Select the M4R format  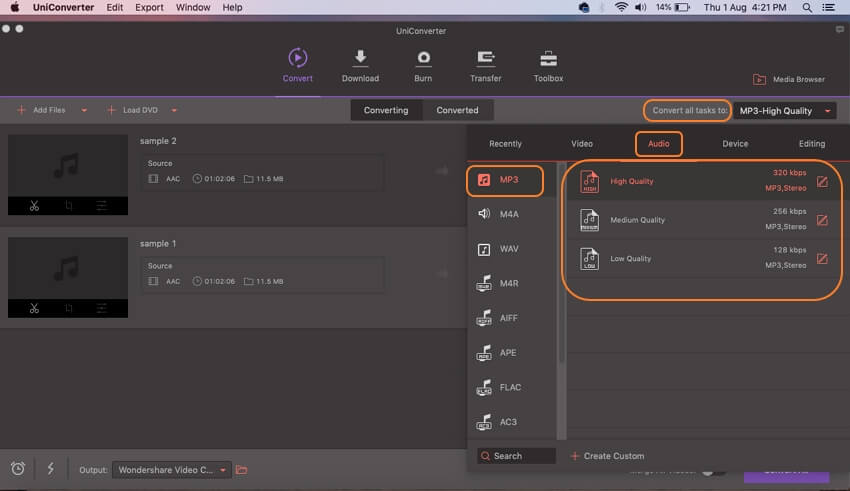coord(511,283)
